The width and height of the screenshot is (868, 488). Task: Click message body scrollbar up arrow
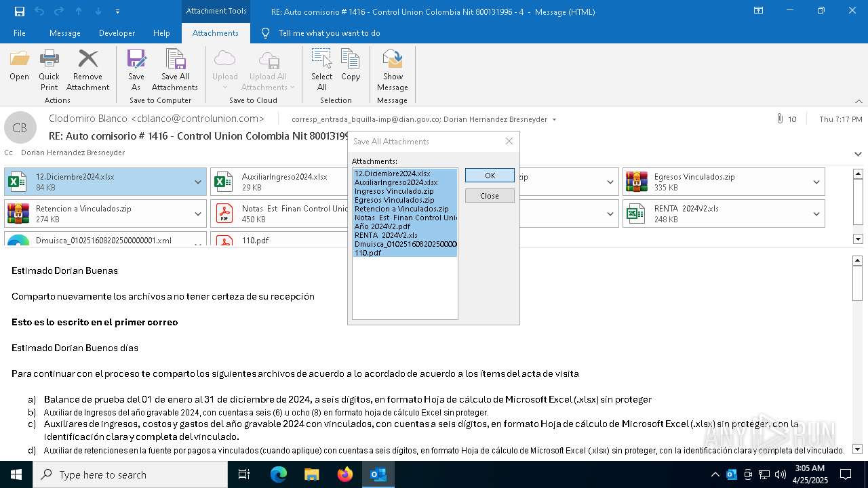(858, 260)
